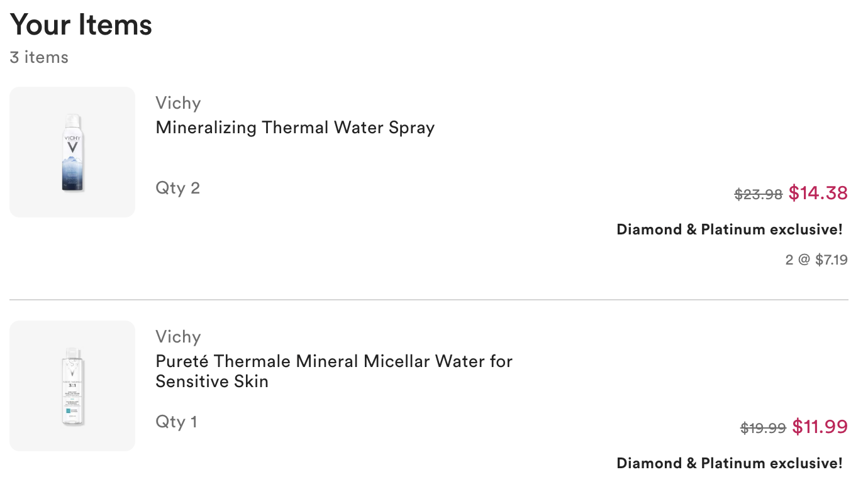Click Diamond & Platinum exclusive under the $11.99 price

tap(729, 463)
